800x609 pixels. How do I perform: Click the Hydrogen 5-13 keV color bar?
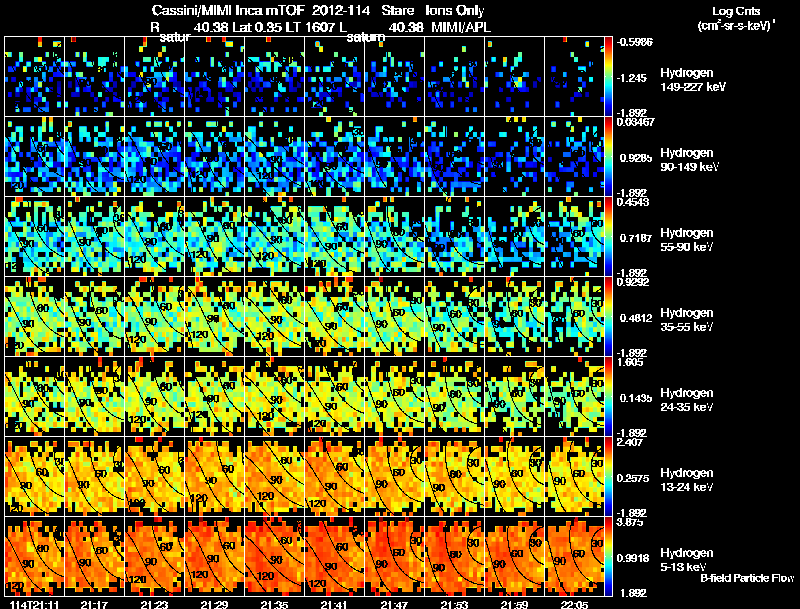tap(608, 556)
